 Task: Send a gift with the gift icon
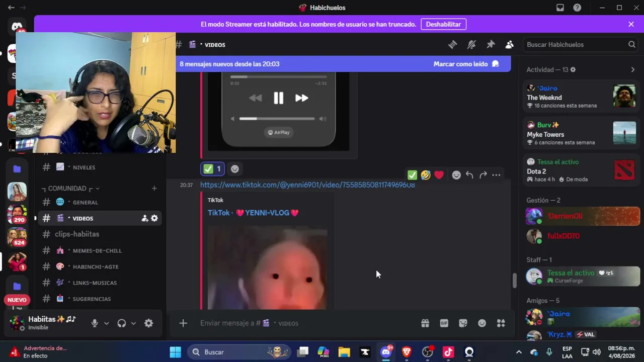[425, 323]
